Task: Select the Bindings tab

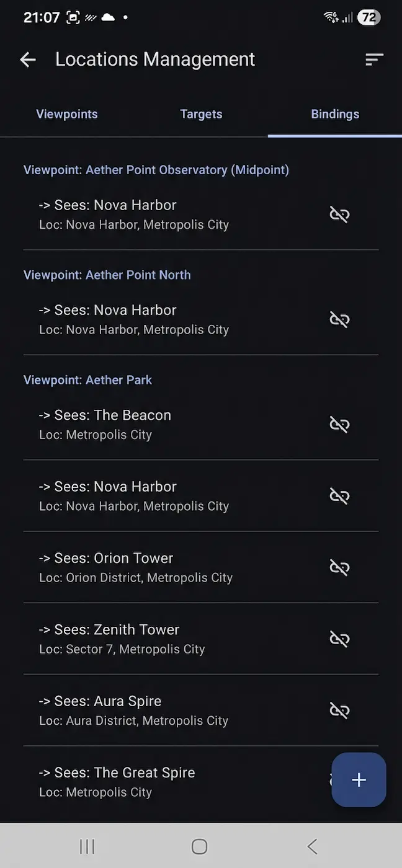Action: 335,114
